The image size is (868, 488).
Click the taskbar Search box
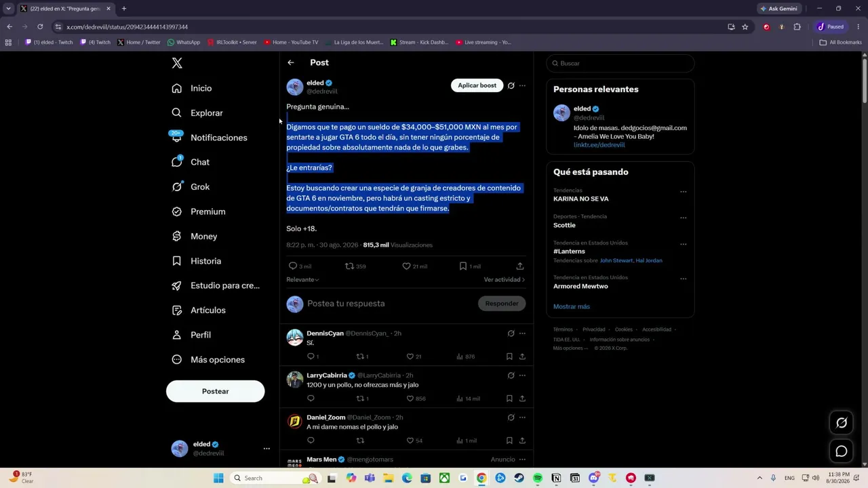pyautogui.click(x=275, y=478)
